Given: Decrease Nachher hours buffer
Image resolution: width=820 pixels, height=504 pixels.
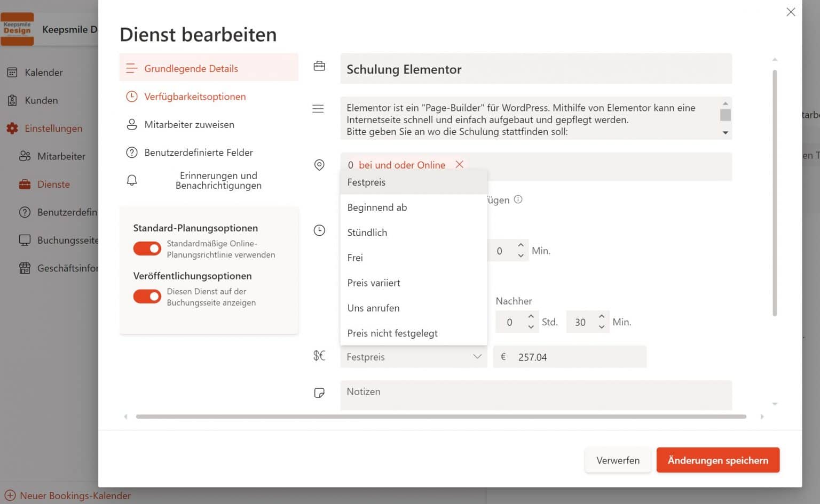Looking at the screenshot, I should tap(531, 327).
